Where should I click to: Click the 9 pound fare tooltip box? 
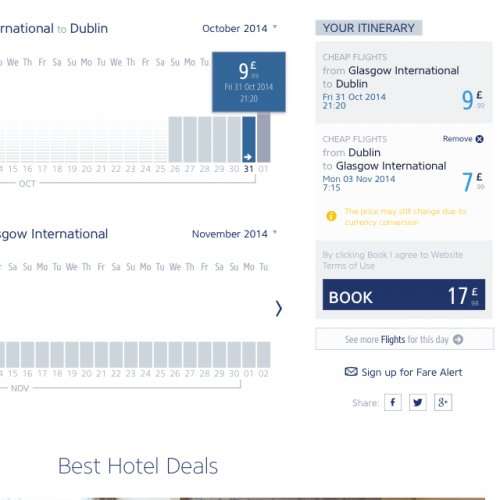[249, 82]
